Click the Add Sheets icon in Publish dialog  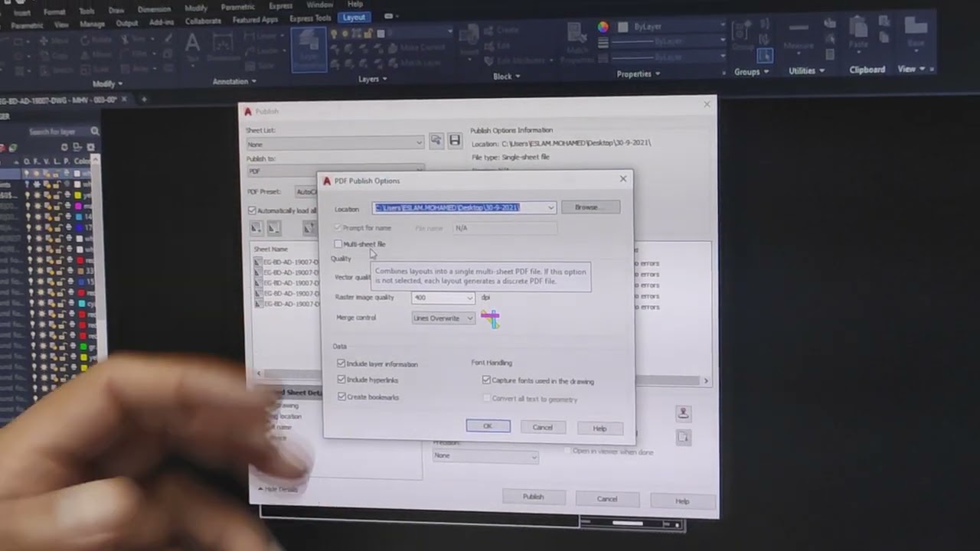pyautogui.click(x=256, y=227)
